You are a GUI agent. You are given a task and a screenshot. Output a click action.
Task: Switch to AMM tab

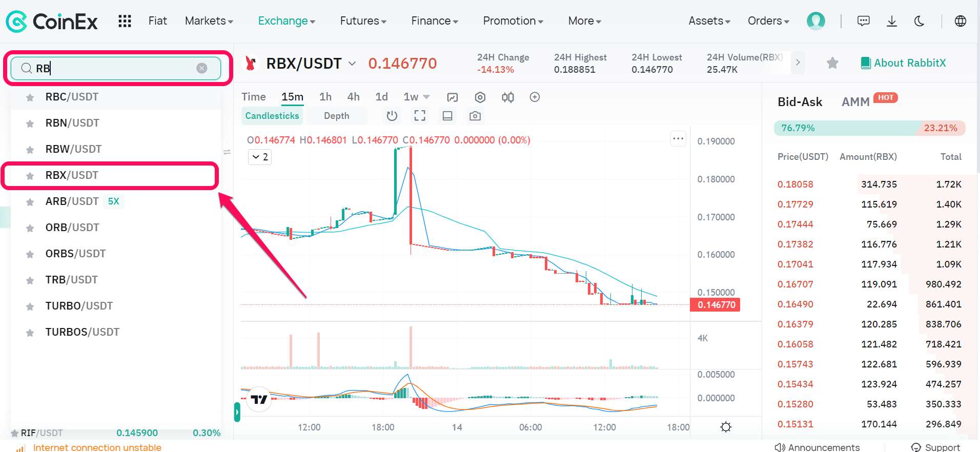click(855, 102)
